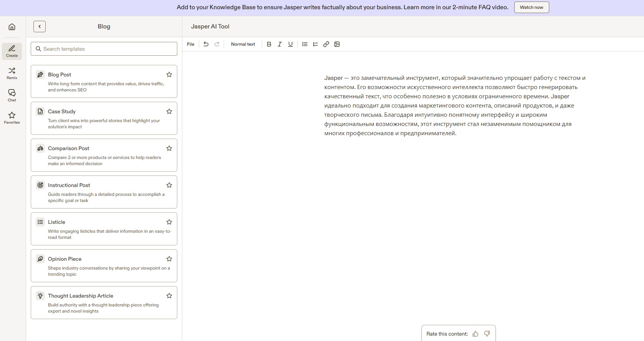
Task: Click inside the Russian paragraph text
Action: [x=455, y=106]
